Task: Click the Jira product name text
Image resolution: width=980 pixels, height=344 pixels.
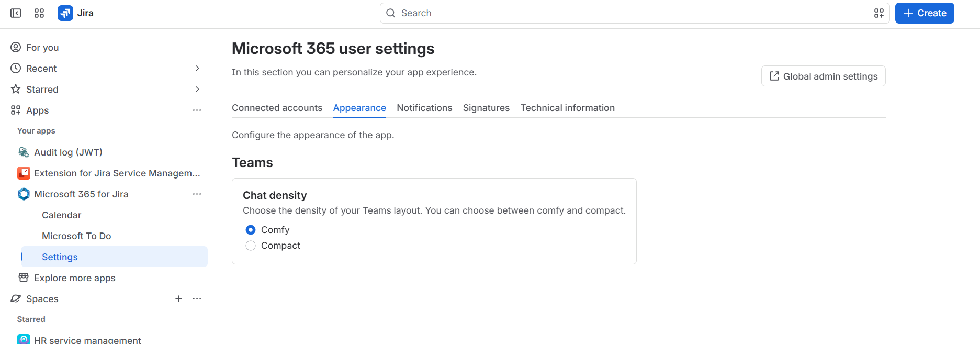Action: 85,13
